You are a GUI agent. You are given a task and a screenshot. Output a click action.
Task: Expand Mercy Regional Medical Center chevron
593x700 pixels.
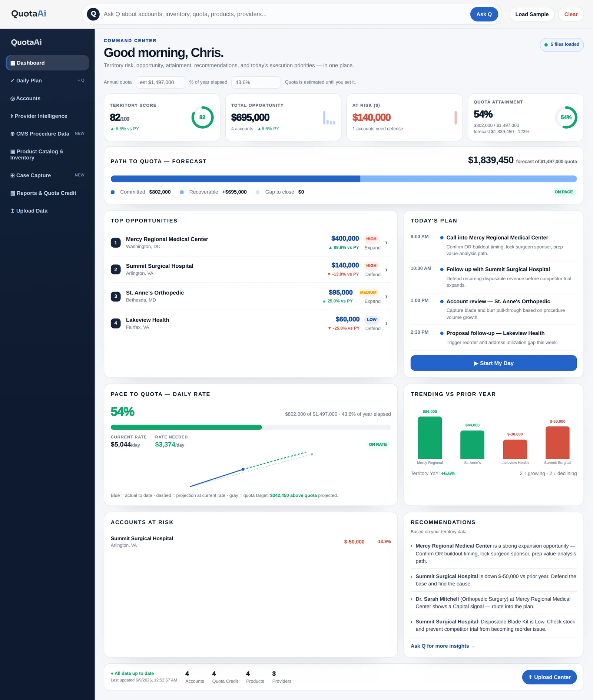(x=387, y=243)
